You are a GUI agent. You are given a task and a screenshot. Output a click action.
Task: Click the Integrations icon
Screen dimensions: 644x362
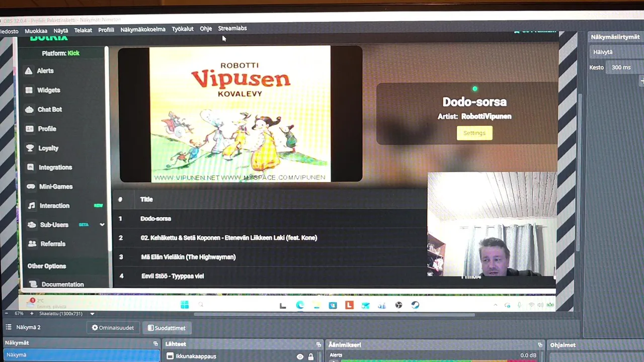coord(30,167)
